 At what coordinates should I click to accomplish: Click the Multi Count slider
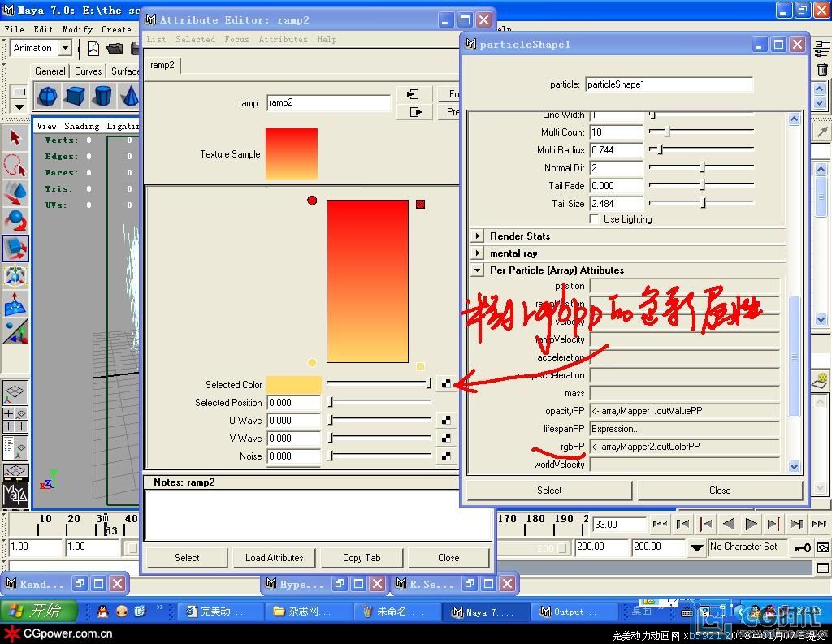pos(701,132)
